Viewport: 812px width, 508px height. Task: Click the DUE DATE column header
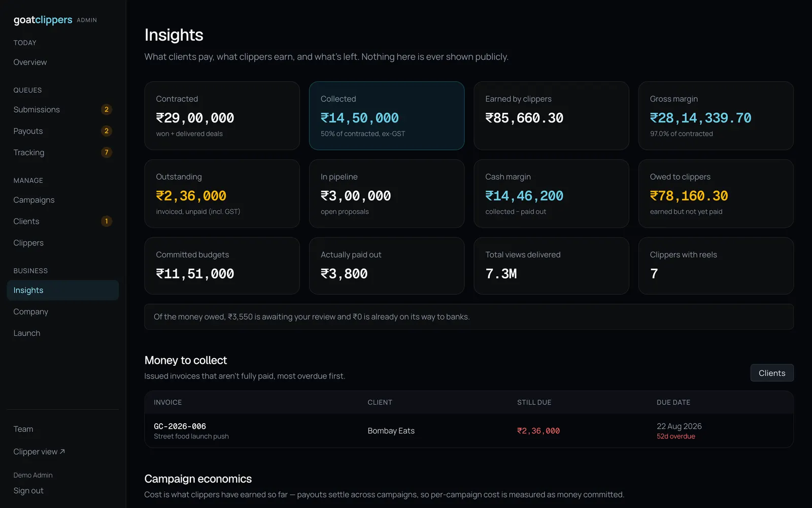point(673,402)
